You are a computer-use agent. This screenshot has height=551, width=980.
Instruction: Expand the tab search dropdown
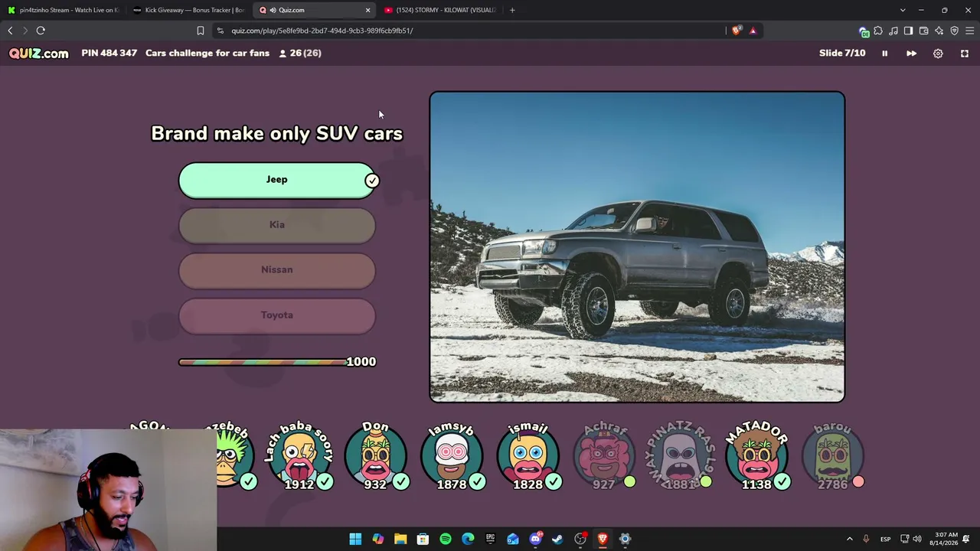pos(903,10)
